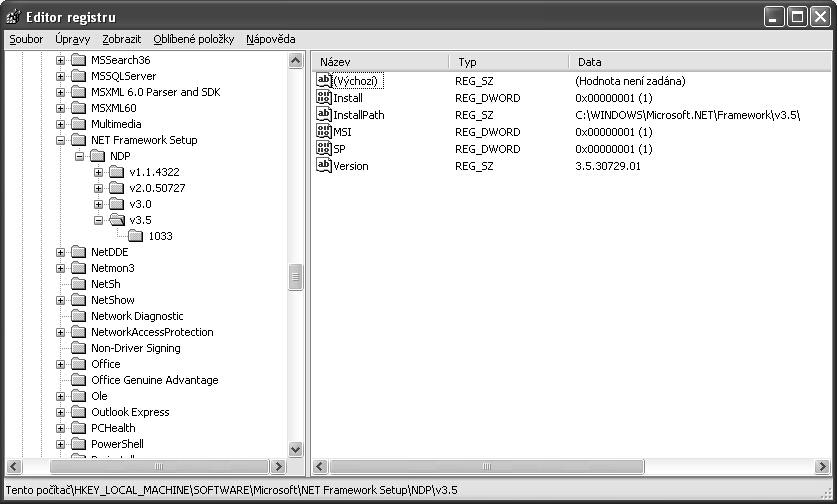Expand the v1.1.4322 key
The height and width of the screenshot is (504, 837).
(x=99, y=172)
